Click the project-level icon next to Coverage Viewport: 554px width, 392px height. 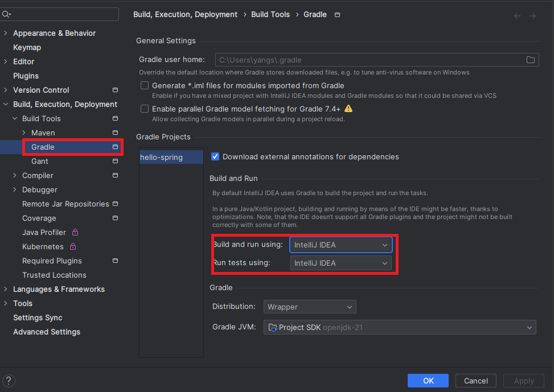[115, 218]
